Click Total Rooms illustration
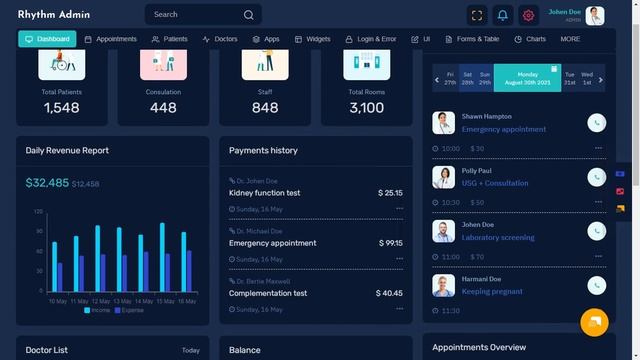The image size is (640, 360). click(x=367, y=64)
